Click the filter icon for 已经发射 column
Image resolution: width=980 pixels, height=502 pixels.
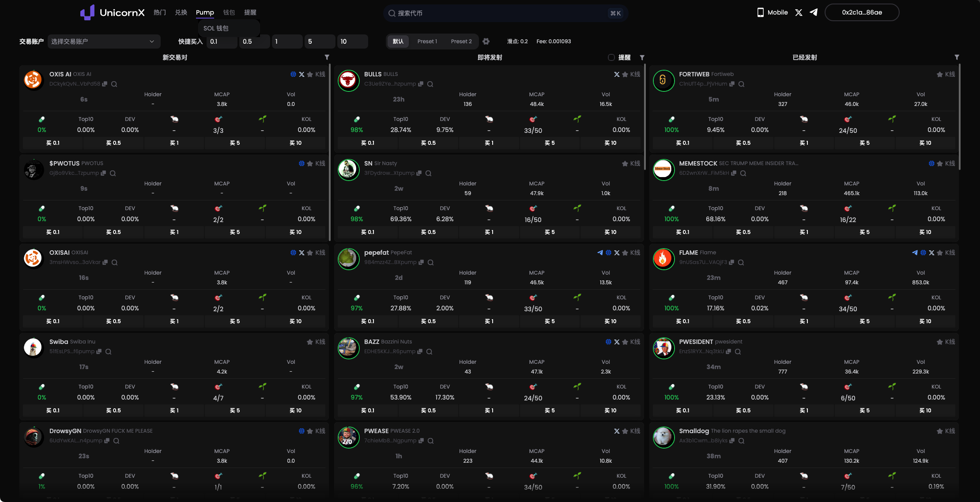click(957, 57)
